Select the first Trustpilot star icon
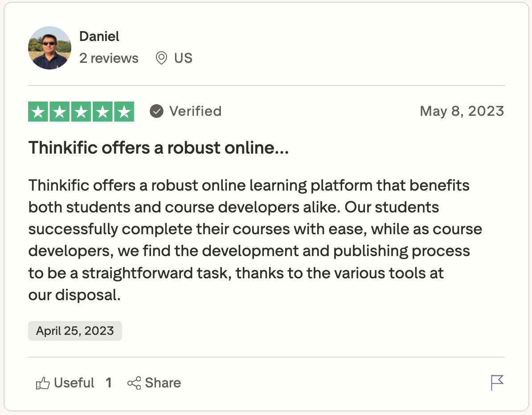 click(x=38, y=111)
